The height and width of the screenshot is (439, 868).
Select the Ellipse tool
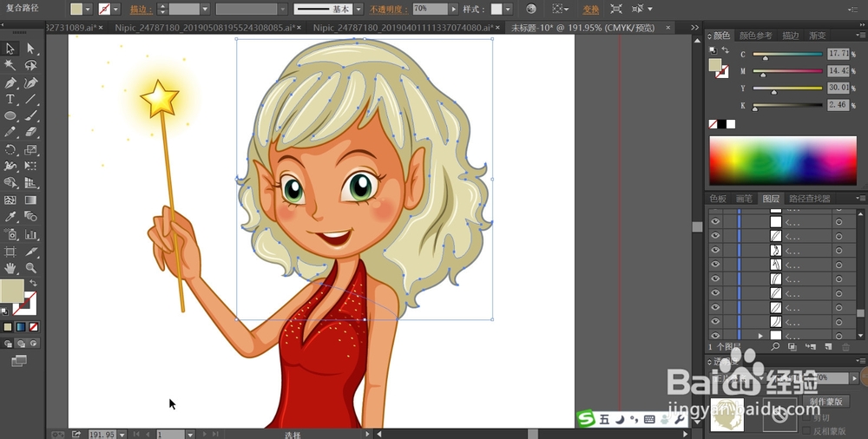10,115
